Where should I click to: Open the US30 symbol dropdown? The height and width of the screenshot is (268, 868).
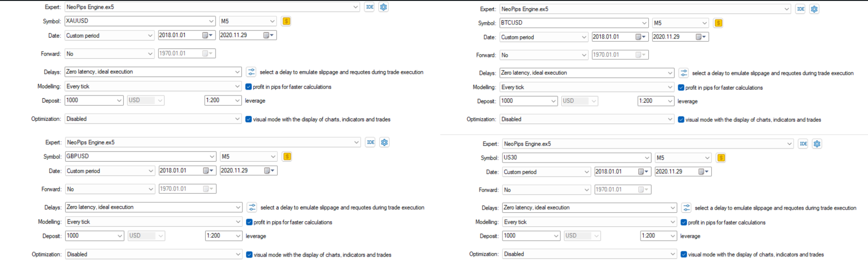(647, 158)
